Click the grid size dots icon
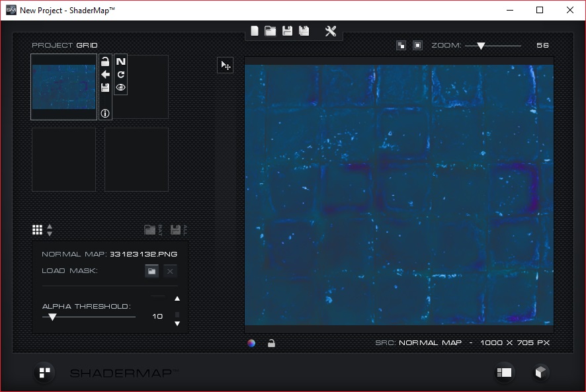 click(38, 230)
